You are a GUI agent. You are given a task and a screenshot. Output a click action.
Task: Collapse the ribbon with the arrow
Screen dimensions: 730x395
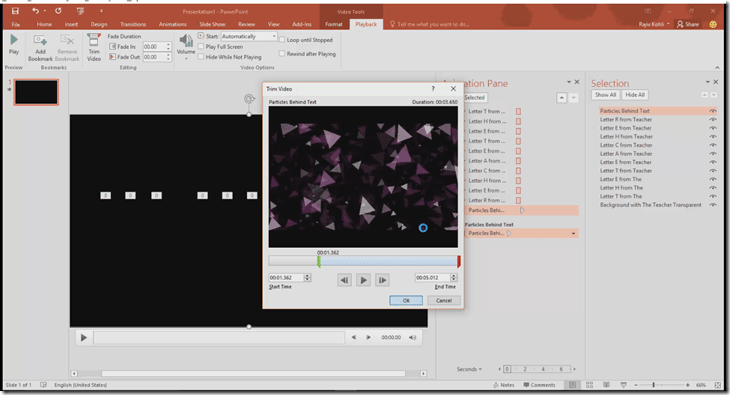(x=717, y=68)
